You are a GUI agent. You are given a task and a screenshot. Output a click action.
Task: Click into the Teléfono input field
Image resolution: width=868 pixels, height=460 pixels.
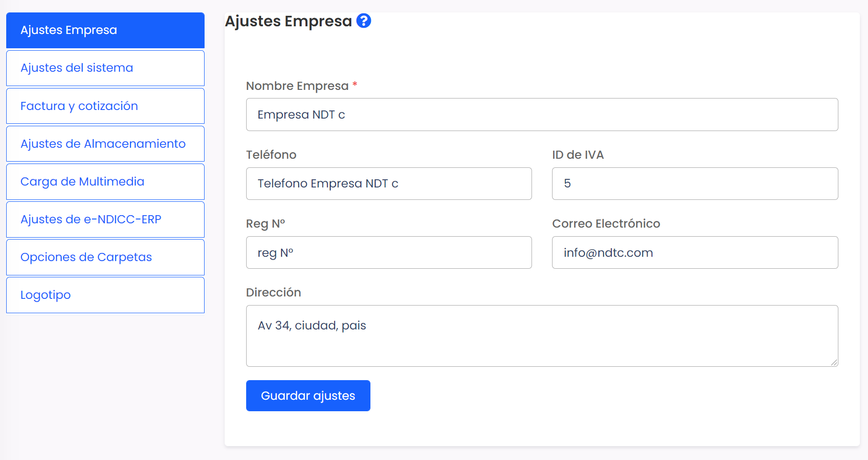coord(389,184)
